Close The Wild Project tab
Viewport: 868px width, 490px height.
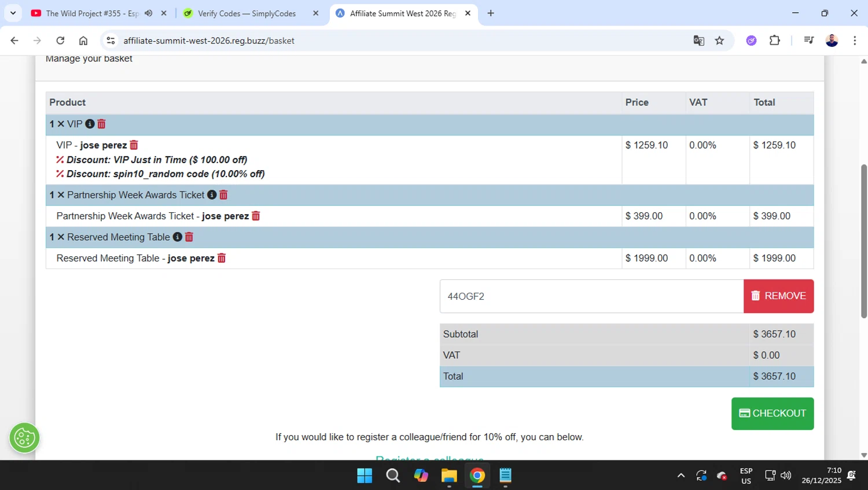point(164,13)
